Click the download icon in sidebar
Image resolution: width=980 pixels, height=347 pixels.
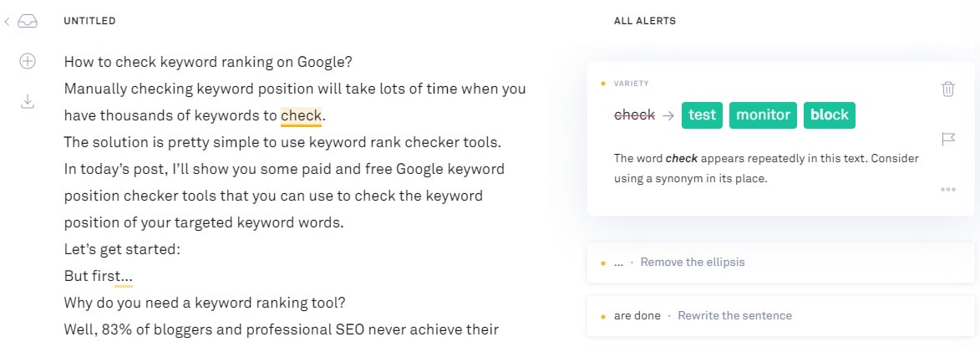pos(28,101)
